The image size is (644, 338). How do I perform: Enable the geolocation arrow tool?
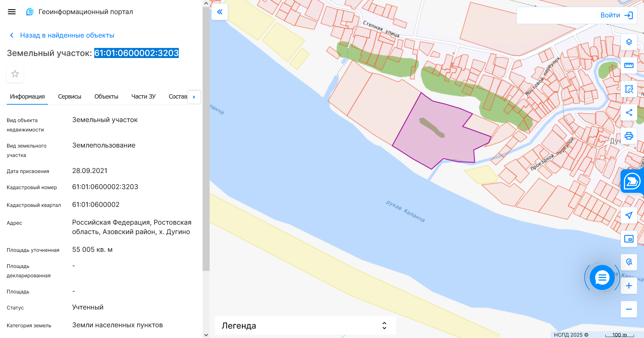click(x=630, y=215)
